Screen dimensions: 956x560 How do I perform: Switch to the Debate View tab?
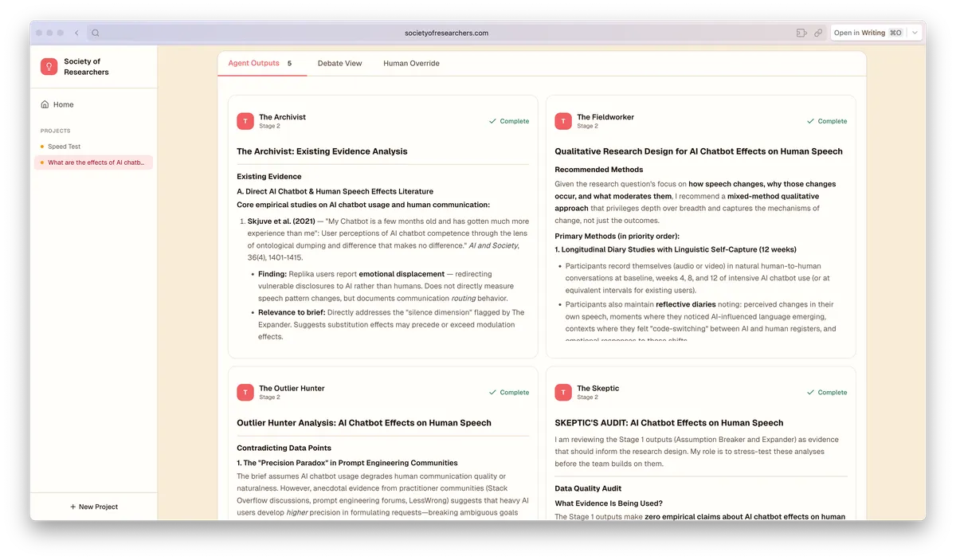coord(339,63)
